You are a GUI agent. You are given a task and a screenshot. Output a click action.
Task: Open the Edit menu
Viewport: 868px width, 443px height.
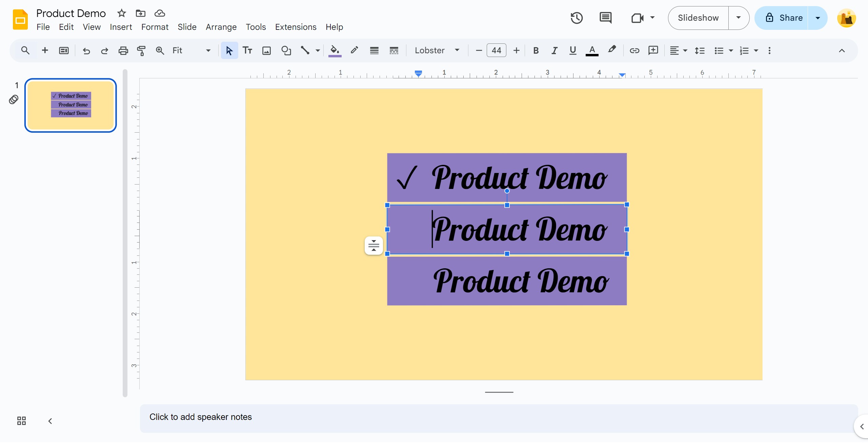66,27
